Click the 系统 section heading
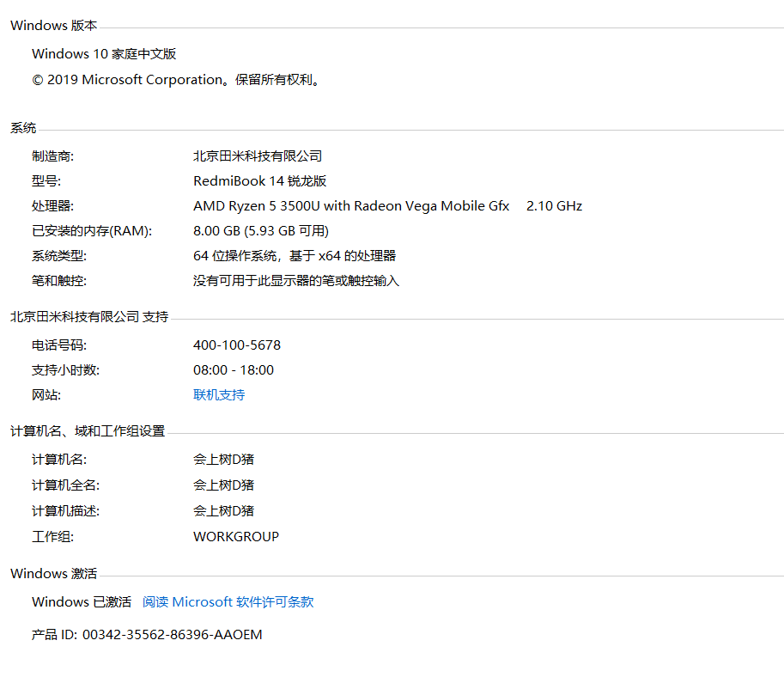Image resolution: width=784 pixels, height=677 pixels. click(x=23, y=128)
